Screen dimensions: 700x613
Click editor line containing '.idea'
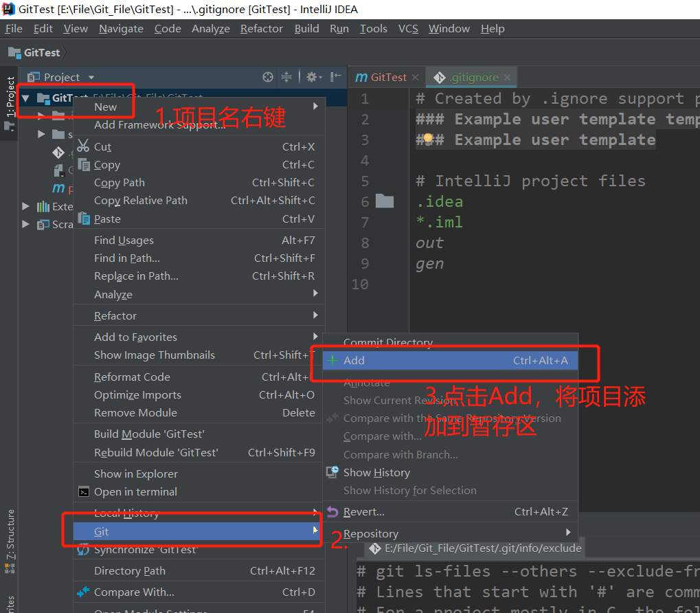pyautogui.click(x=439, y=201)
